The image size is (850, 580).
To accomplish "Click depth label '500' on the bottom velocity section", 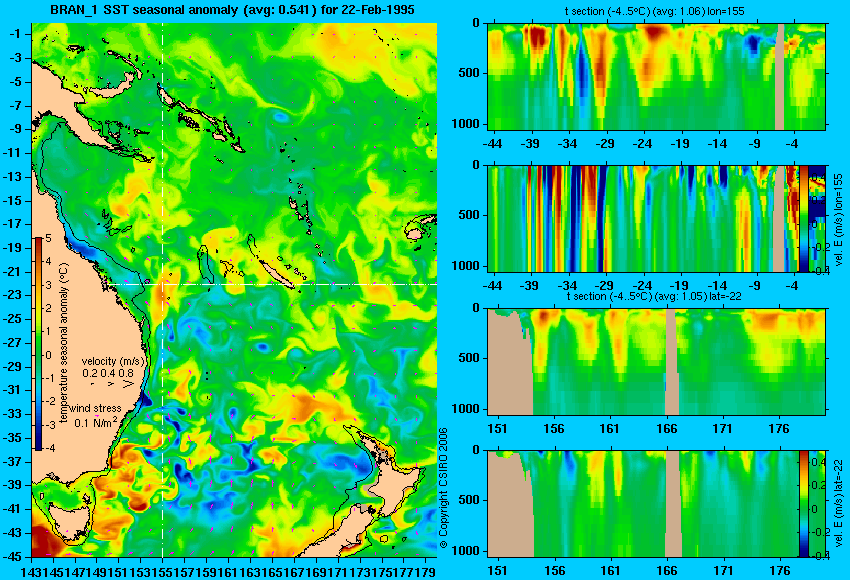I will coord(469,500).
